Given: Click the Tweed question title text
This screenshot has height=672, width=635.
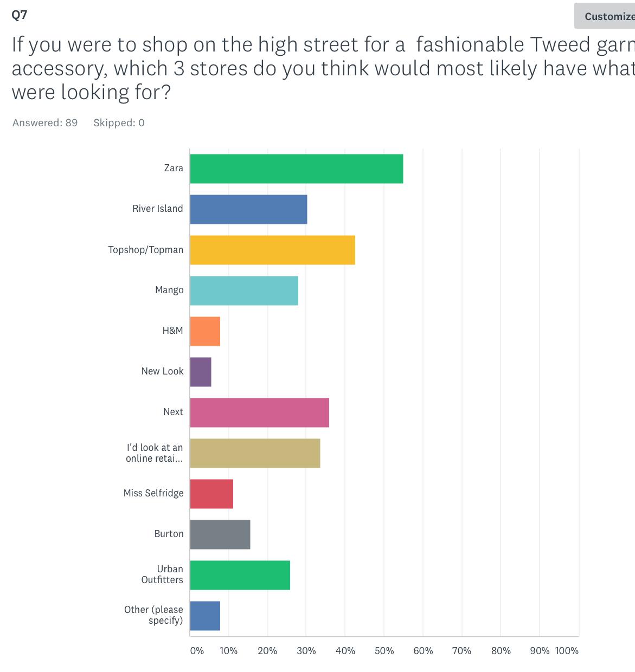Looking at the screenshot, I should click(x=323, y=68).
